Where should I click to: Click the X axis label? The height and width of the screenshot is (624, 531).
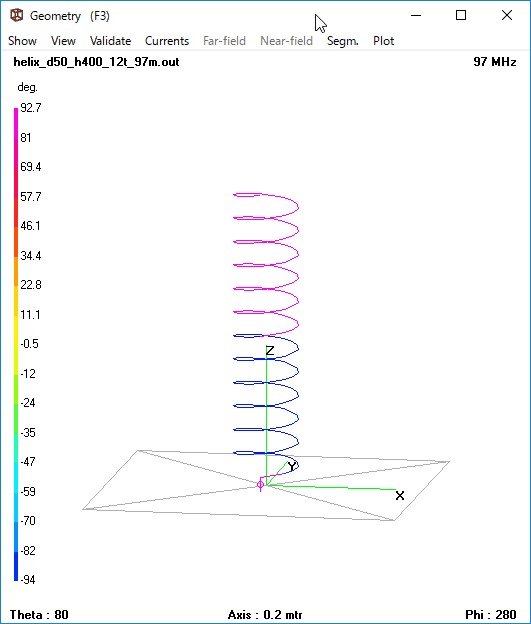click(400, 495)
